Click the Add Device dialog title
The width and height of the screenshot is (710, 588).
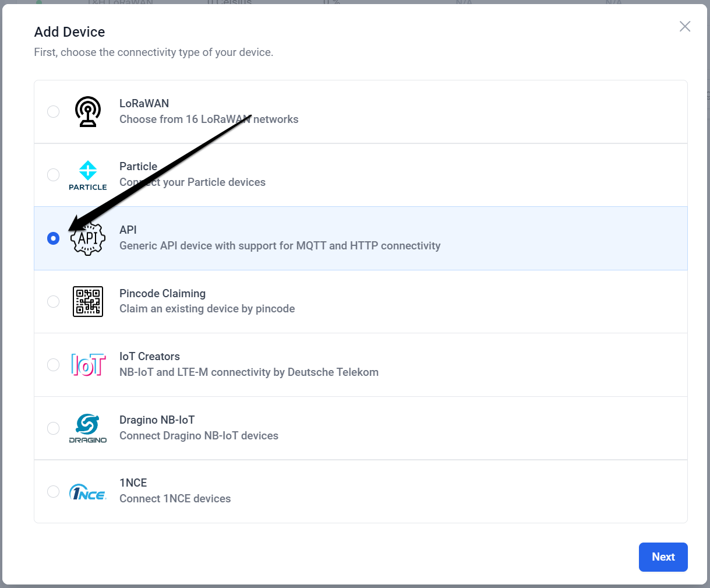tap(69, 31)
